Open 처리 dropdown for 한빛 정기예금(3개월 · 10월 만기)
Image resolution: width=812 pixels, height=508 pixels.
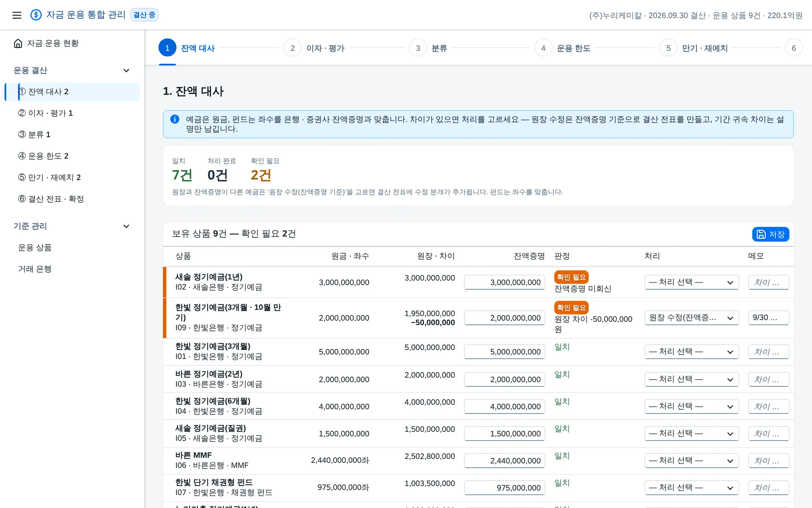pyautogui.click(x=691, y=318)
